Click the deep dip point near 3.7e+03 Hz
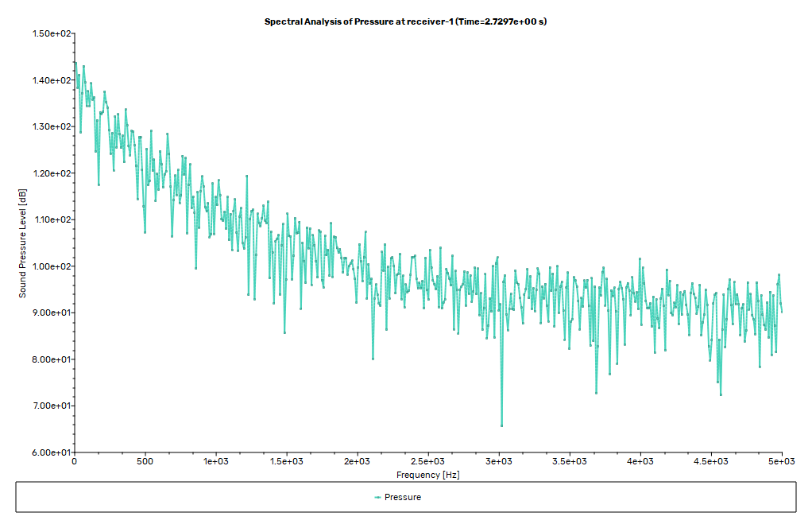812x528 pixels. coord(596,393)
